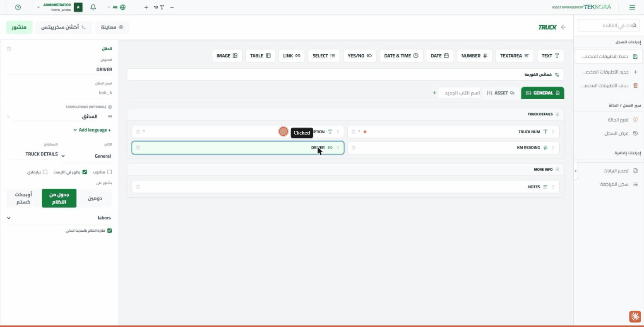644x327 pixels.
Task: Toggle the مطلوب required checkbox
Action: pyautogui.click(x=110, y=172)
